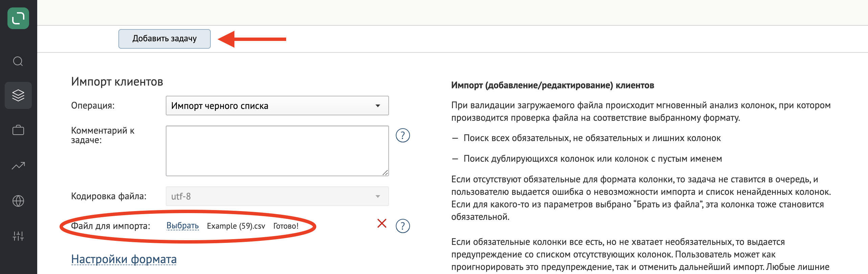
Task: Focus the Комментарий к задаче text area
Action: [x=277, y=151]
